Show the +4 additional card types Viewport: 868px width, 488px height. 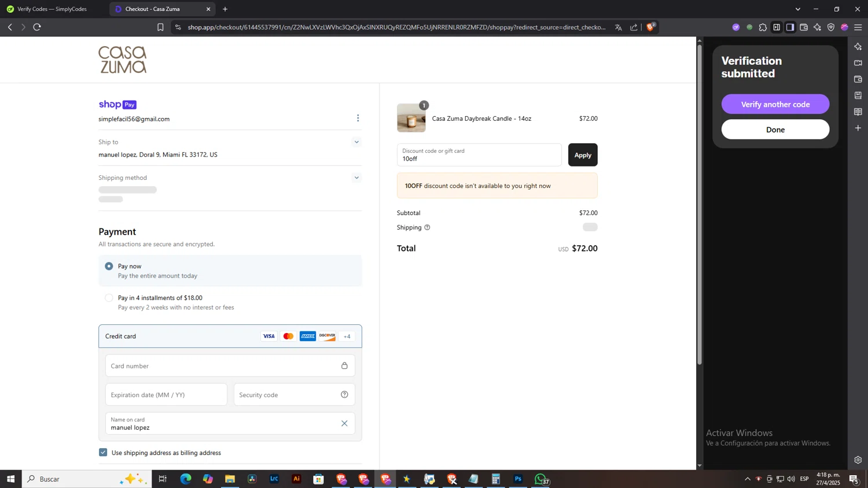point(347,337)
